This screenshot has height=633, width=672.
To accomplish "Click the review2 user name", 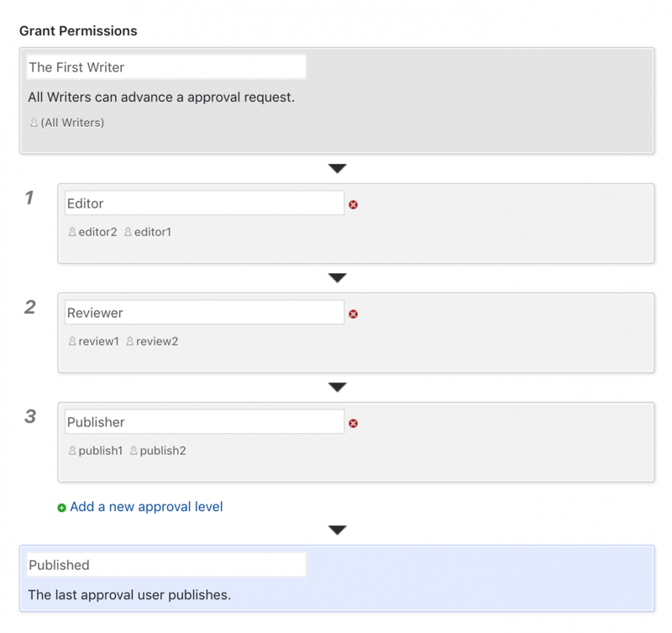I will point(157,341).
